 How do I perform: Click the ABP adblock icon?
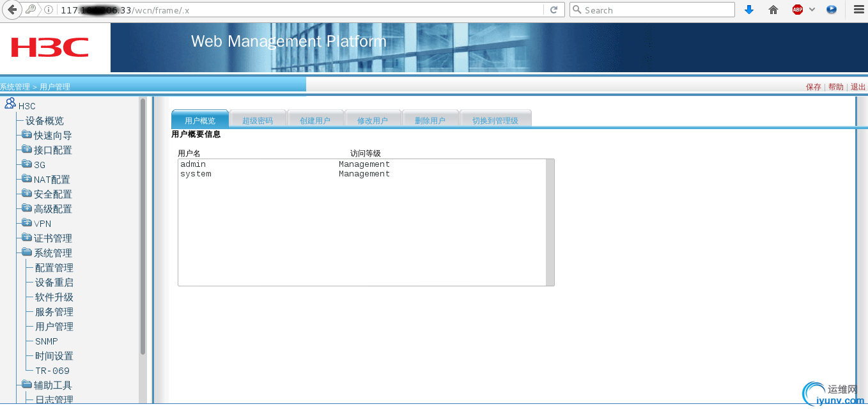point(797,10)
